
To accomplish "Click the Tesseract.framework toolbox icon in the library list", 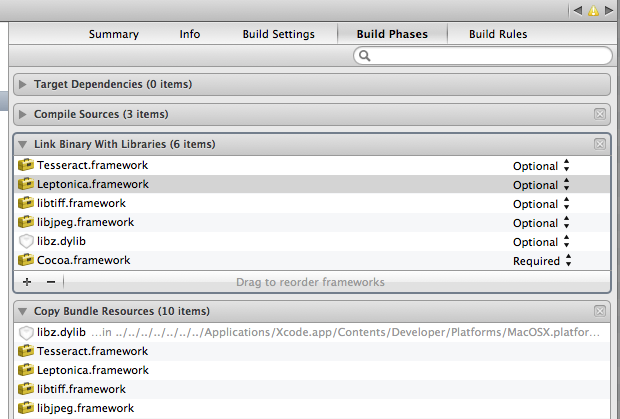I will (26, 165).
